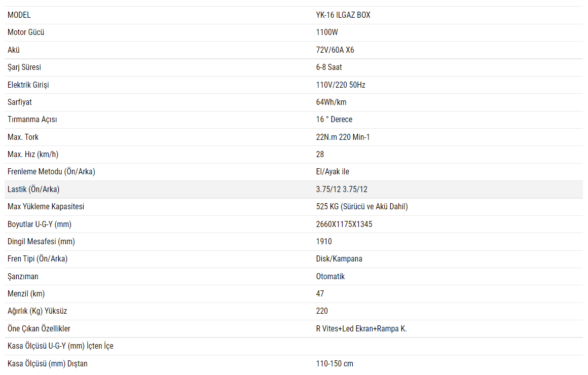Click the Dingil Mesafesi (mm) label
Screen dimensions: 588x375
(x=41, y=242)
